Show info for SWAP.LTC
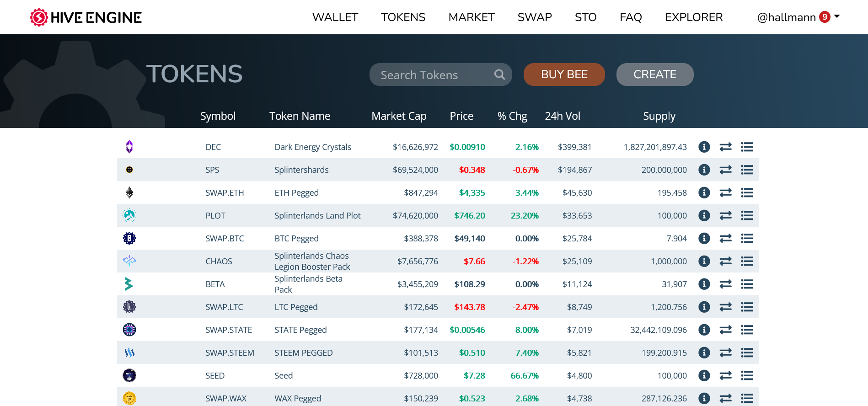Viewport: 868px width, 406px height. point(704,307)
